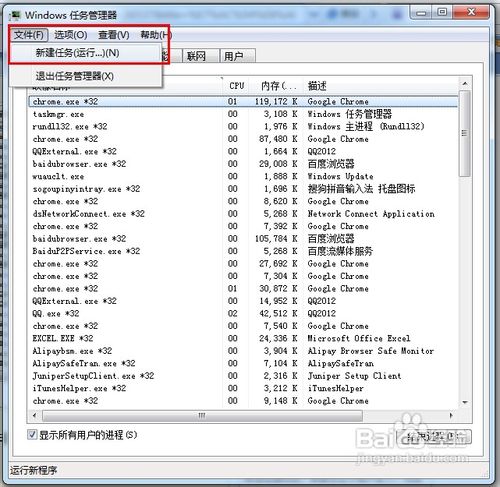500x487 pixels.
Task: Select chrome.exe row using 27,692 K
Action: point(243,264)
